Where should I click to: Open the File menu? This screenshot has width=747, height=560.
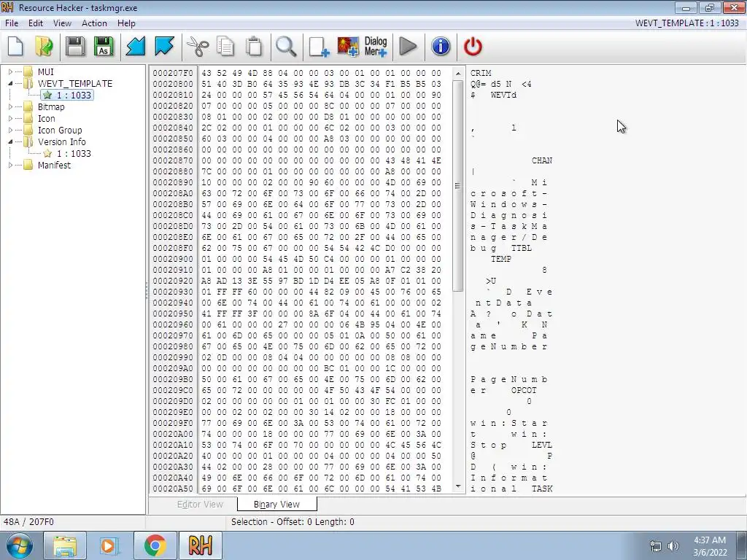coord(12,23)
